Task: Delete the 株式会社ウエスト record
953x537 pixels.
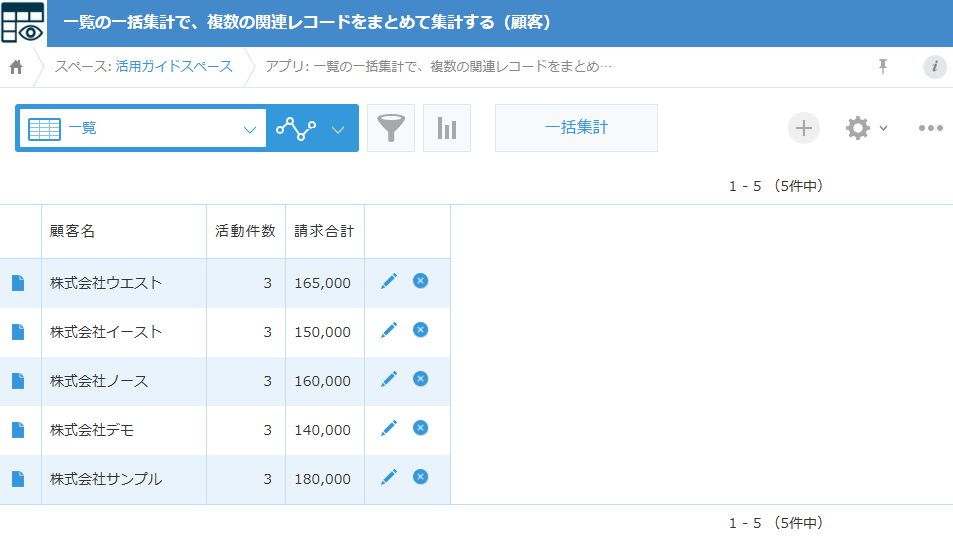Action: coord(421,281)
